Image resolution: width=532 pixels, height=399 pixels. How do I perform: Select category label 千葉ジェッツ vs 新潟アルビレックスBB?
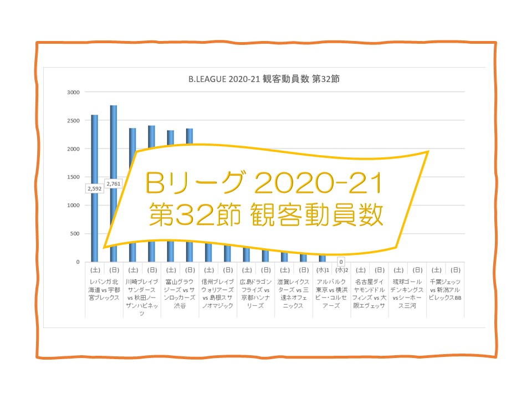[445, 290]
